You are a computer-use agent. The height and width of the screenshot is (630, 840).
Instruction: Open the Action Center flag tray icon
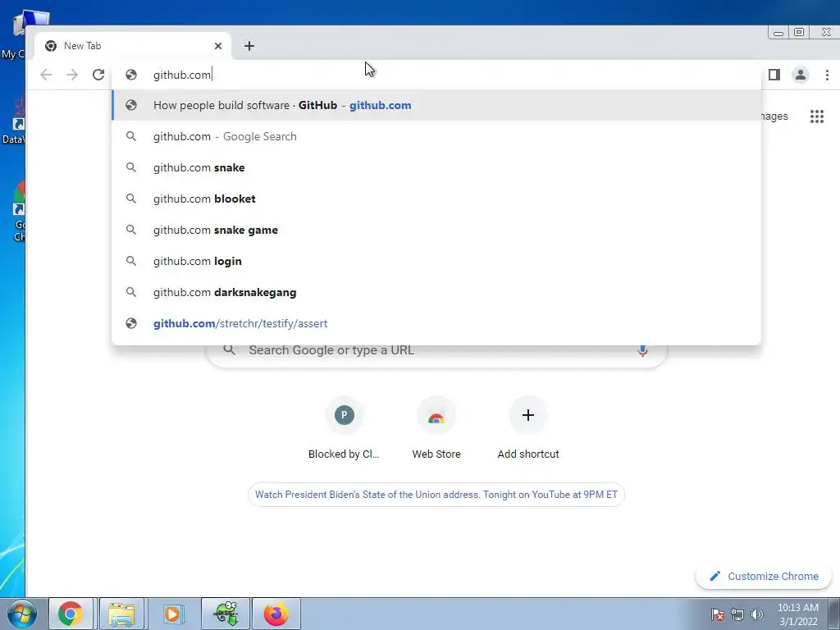(718, 614)
